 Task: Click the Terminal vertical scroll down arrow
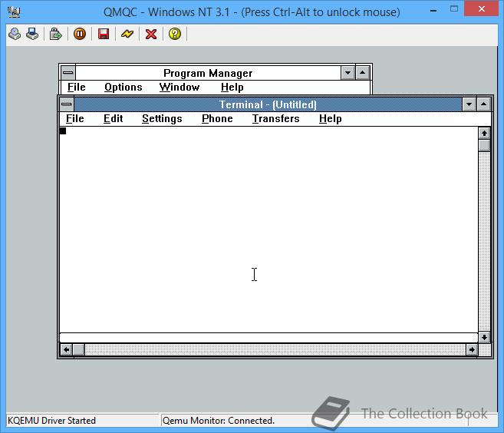pos(484,337)
